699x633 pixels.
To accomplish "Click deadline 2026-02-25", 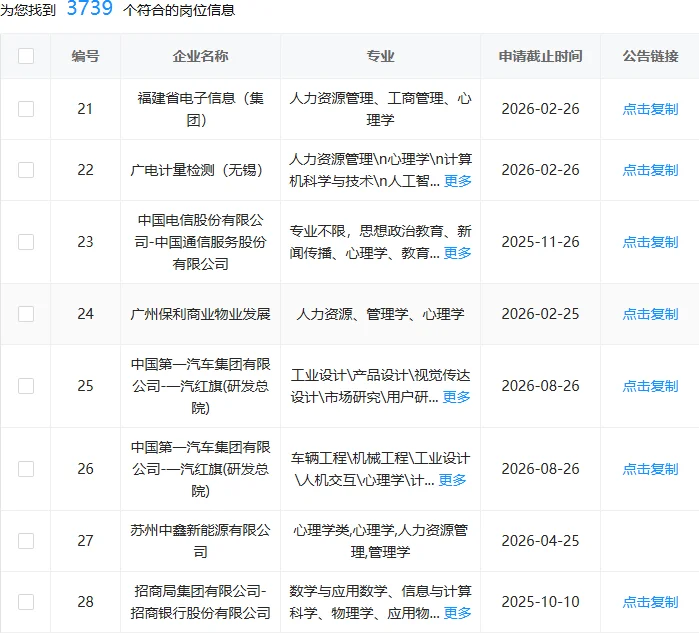I will click(x=540, y=314).
